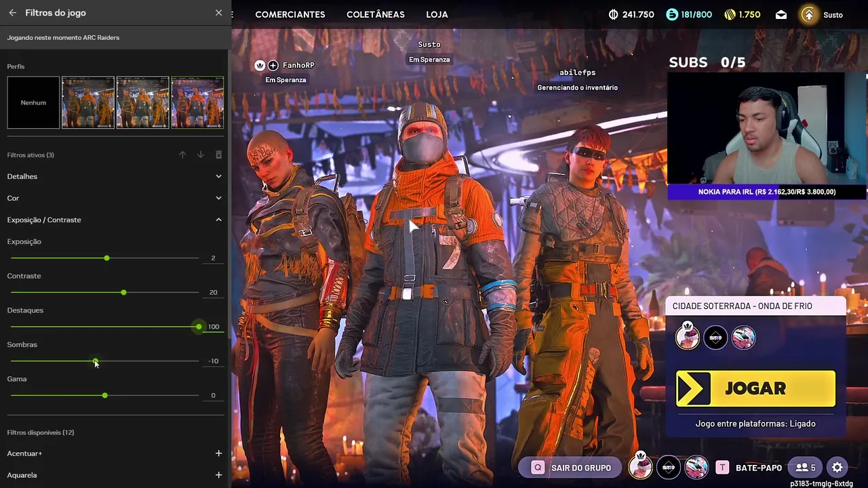
Task: Select the abilefps player name
Action: coord(577,73)
